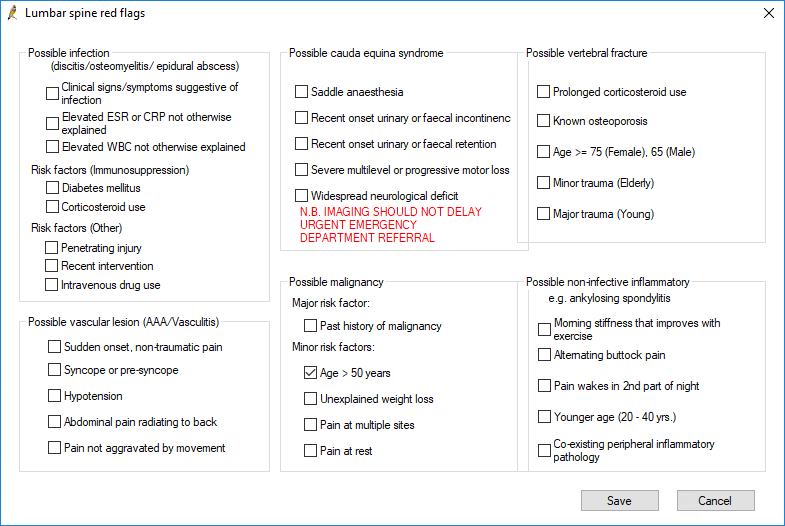Check Prolonged corticosteroid use
Screen dimensions: 785x526
(x=544, y=92)
